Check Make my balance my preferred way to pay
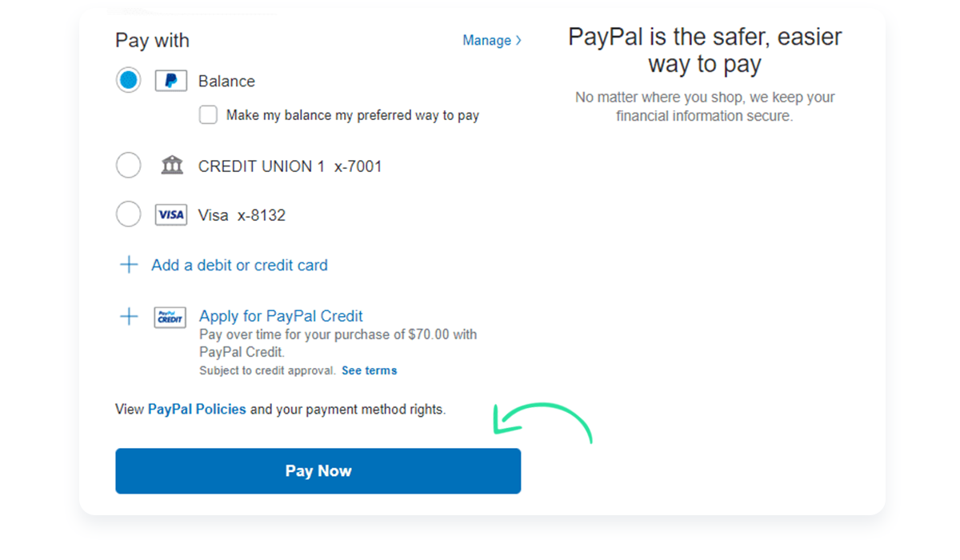This screenshot has width=960, height=560. coord(208,115)
